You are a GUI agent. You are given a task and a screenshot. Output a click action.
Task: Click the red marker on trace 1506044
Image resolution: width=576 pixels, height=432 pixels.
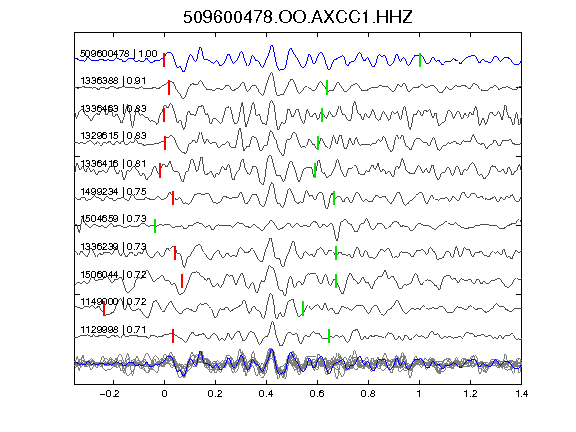tap(182, 281)
